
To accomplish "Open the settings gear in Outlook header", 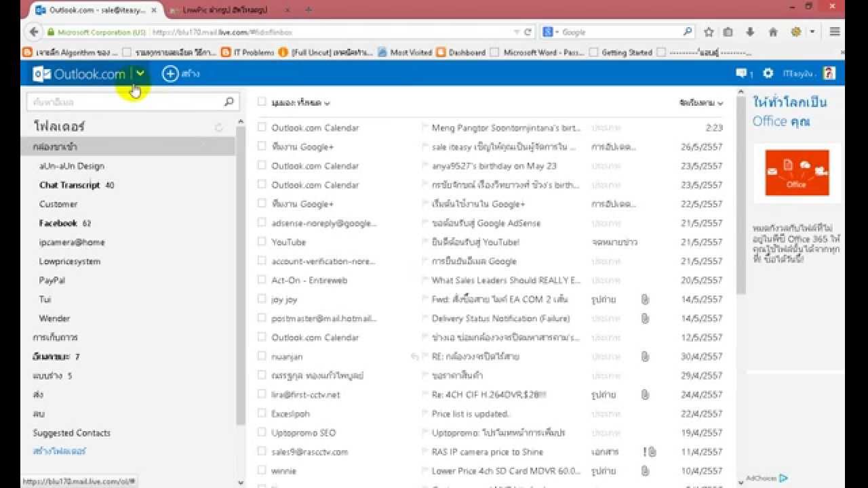I will (768, 73).
